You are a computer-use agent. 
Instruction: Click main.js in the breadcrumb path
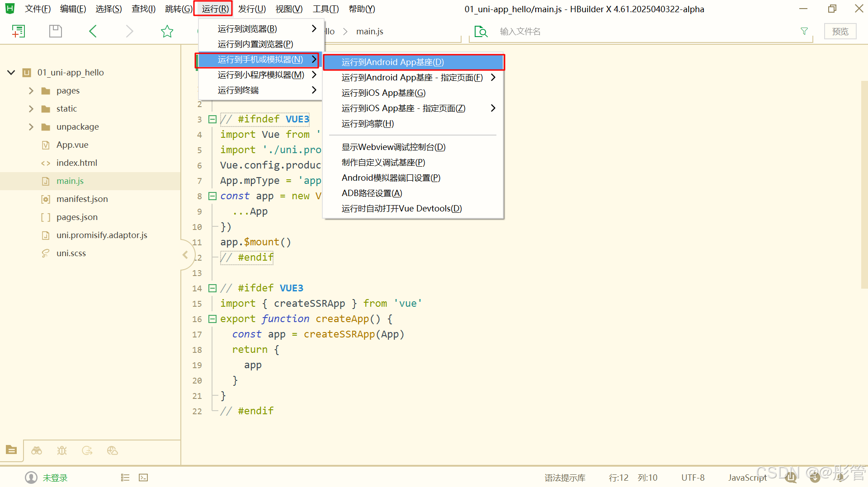coord(369,32)
